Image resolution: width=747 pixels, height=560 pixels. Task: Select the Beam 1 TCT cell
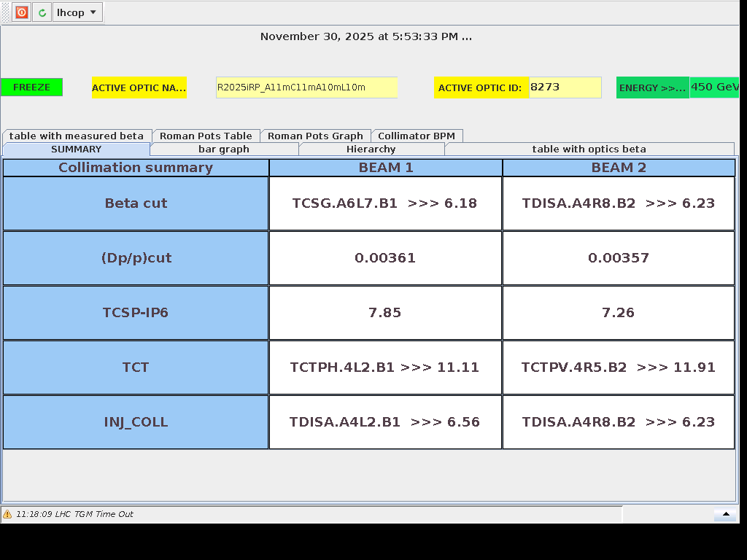pyautogui.click(x=385, y=367)
